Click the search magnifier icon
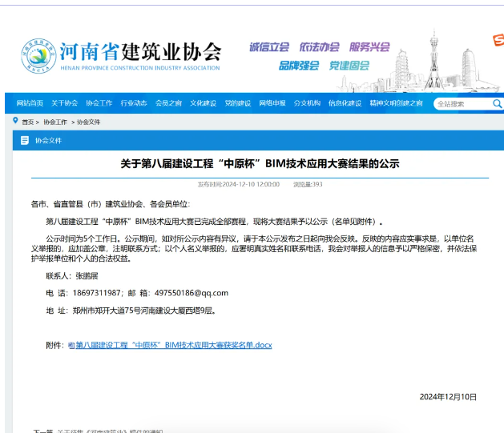This screenshot has width=504, height=433. 497,104
